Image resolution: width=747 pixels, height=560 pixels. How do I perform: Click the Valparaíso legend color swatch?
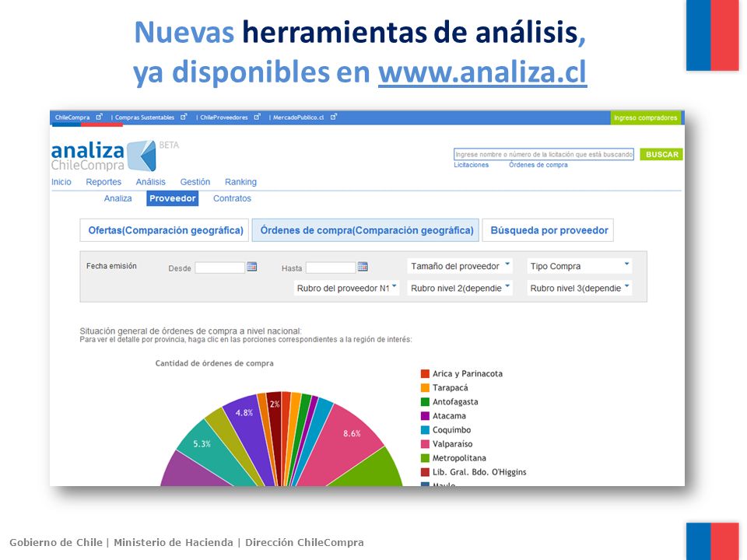[426, 444]
